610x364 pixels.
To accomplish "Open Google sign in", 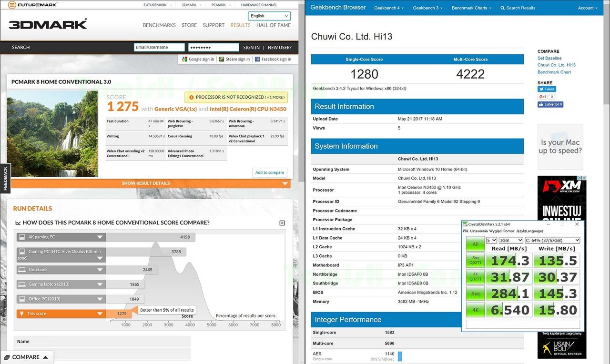I will 198,59.
